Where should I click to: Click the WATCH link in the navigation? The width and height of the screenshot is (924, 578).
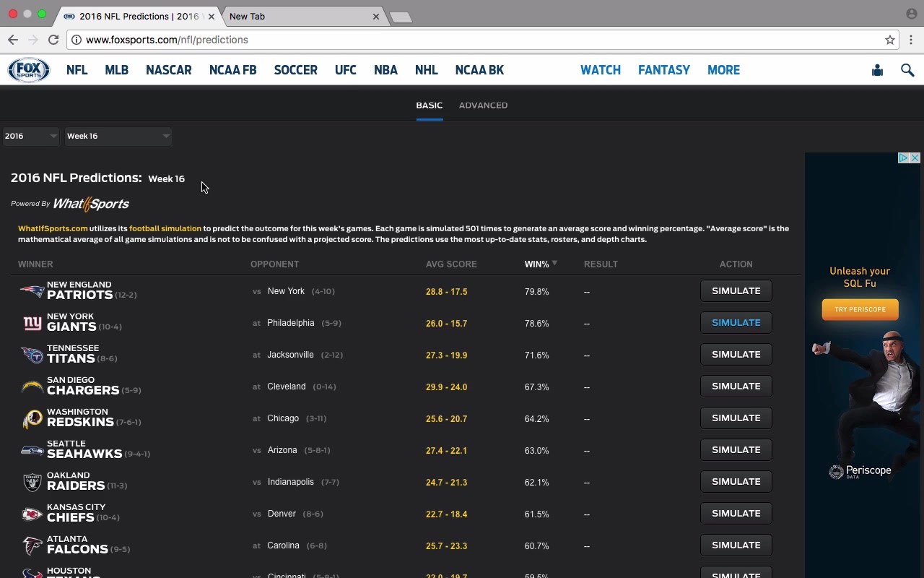(x=601, y=70)
